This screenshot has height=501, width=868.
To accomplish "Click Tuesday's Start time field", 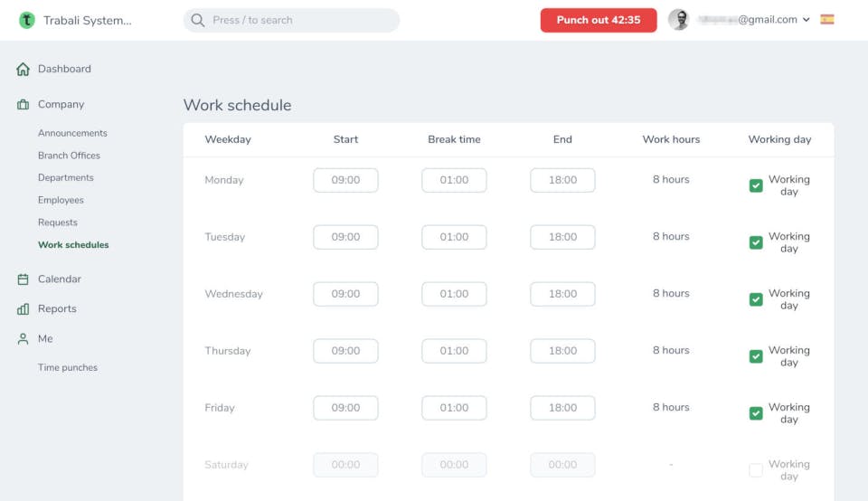I will click(345, 237).
